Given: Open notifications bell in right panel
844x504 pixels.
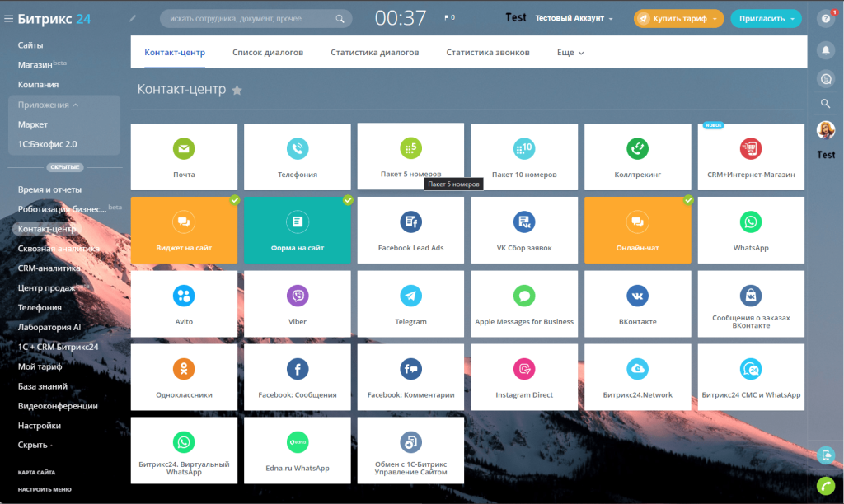Looking at the screenshot, I should 825,50.
